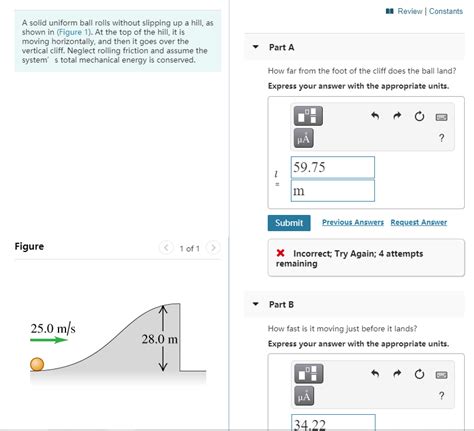Go to previous figure arrow
This screenshot has height=431, width=474.
[x=166, y=248]
